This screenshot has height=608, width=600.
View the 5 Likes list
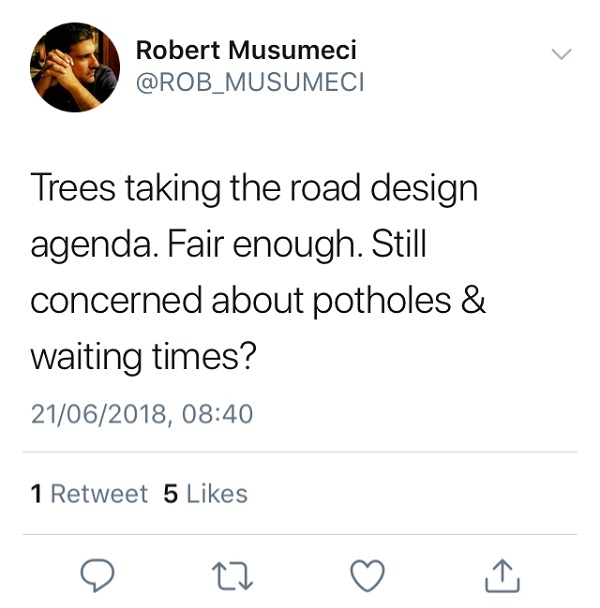[x=205, y=493]
